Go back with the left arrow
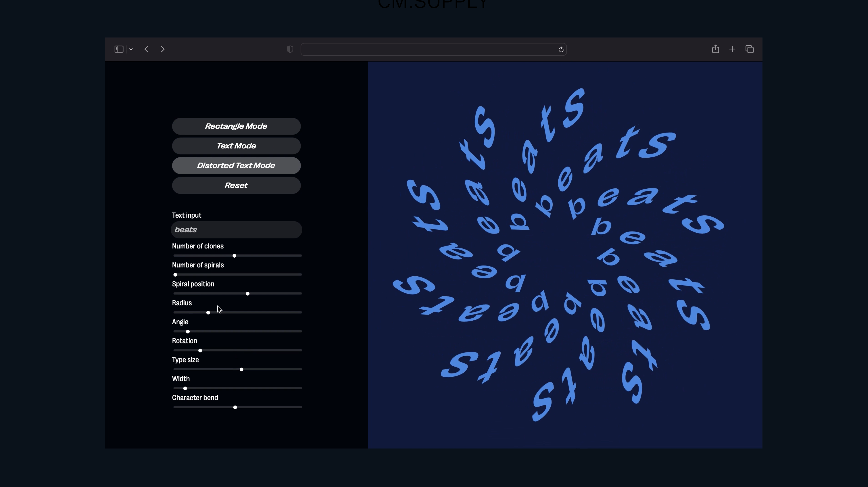 pyautogui.click(x=146, y=49)
